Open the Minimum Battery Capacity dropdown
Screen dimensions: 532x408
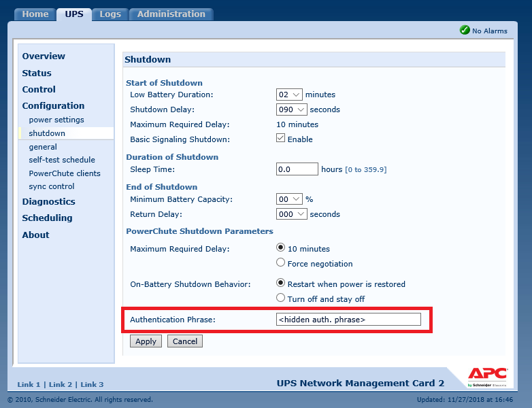click(x=289, y=199)
